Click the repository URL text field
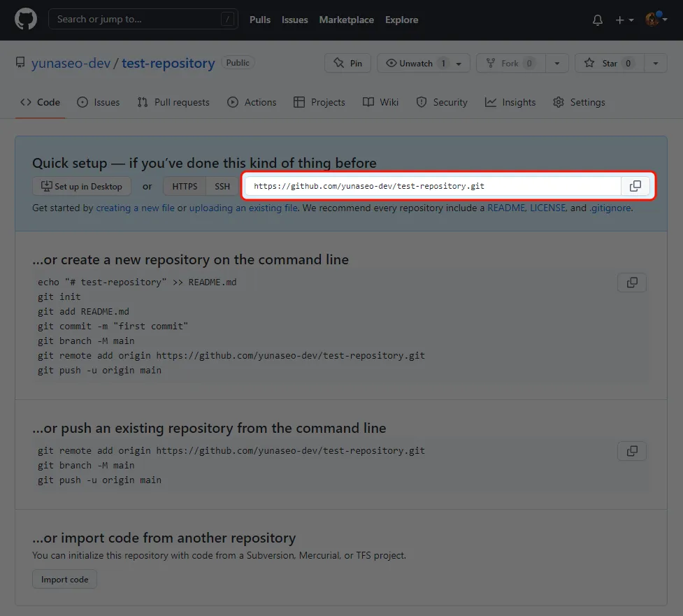The width and height of the screenshot is (683, 616). pos(433,186)
